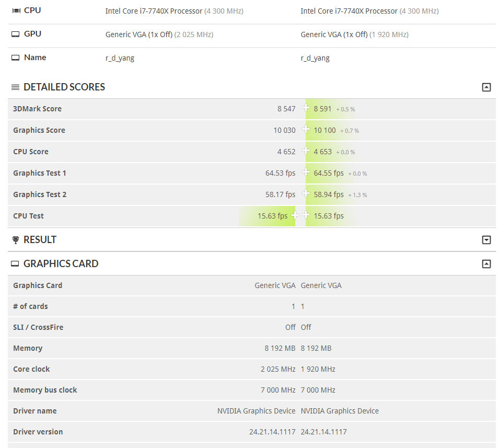Viewport: 498px width, 448px height.
Task: Open the right r_d_yang user name
Action: 315,58
